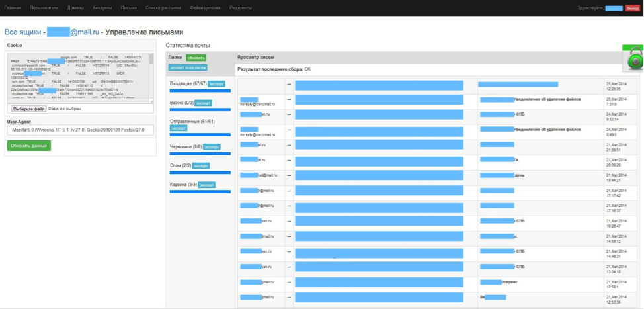Export the Корзина (3/3) folder
The width and height of the screenshot is (644, 309).
[206, 185]
